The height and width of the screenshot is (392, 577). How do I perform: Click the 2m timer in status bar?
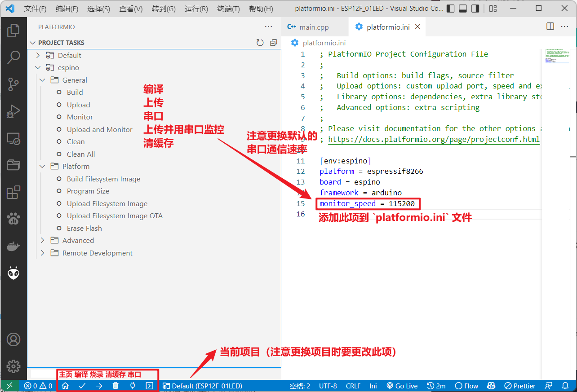[436, 386]
